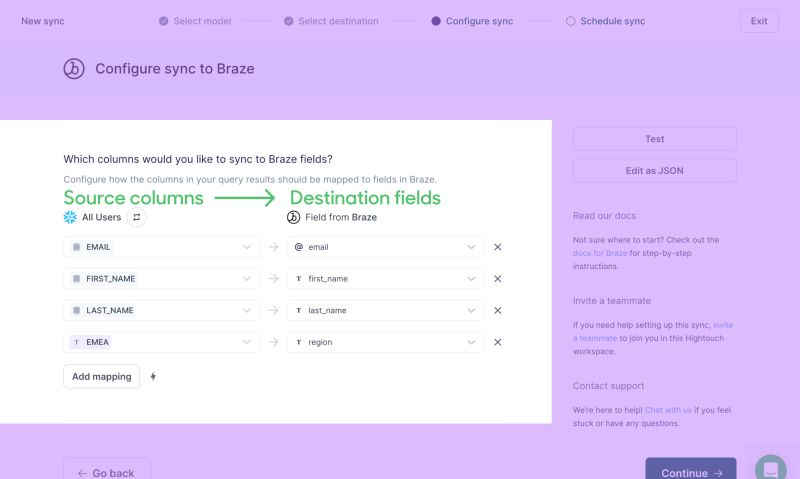The image size is (800, 479).
Task: Click the column icon in FIRST_NAME source field
Action: click(77, 279)
